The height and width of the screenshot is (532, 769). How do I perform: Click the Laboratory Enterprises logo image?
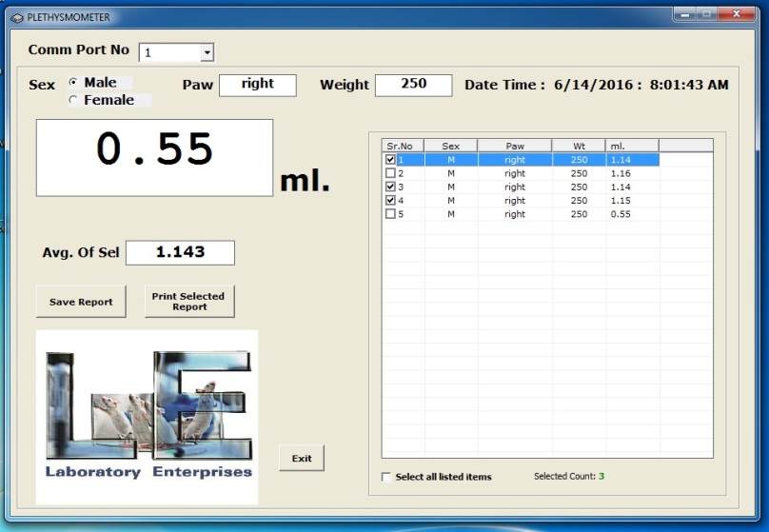coord(148,417)
